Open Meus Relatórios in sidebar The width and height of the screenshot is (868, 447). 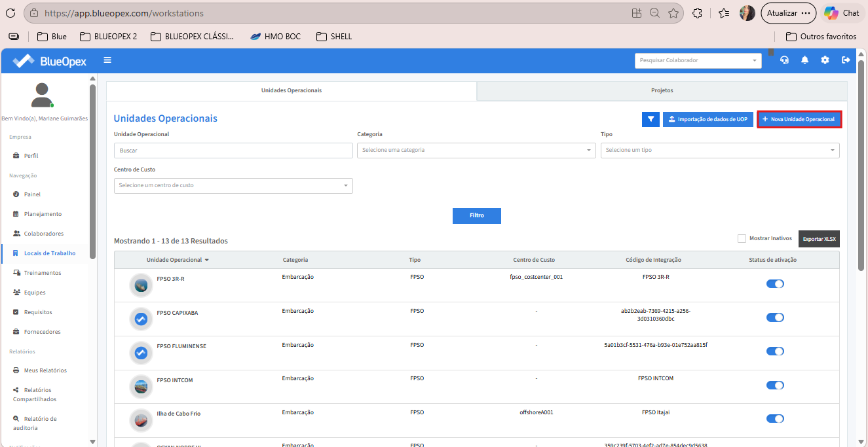45,370
